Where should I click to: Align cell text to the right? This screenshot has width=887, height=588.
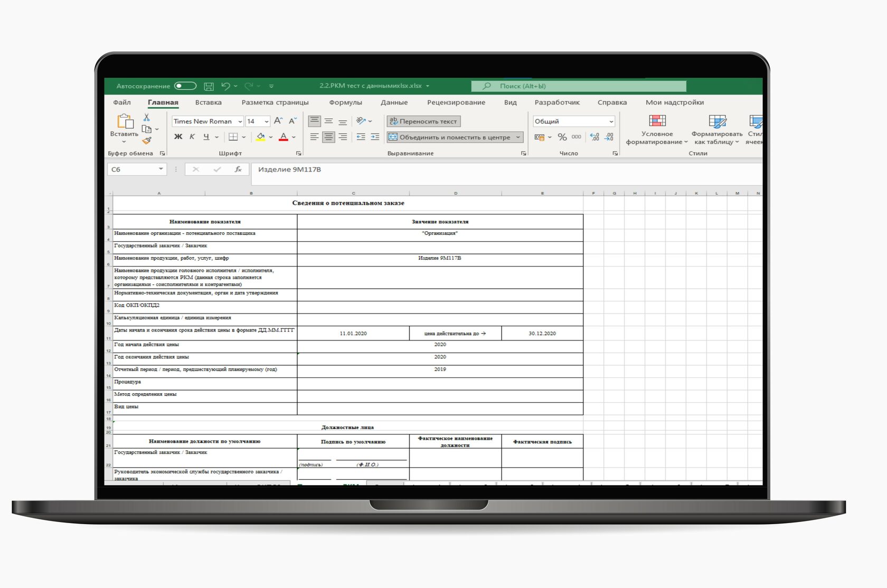click(x=343, y=137)
